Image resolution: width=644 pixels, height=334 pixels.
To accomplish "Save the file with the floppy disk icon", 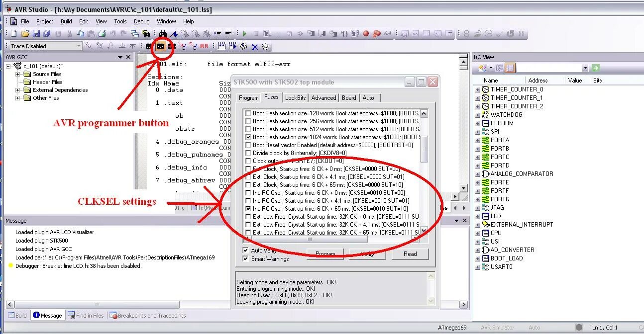I will point(36,34).
